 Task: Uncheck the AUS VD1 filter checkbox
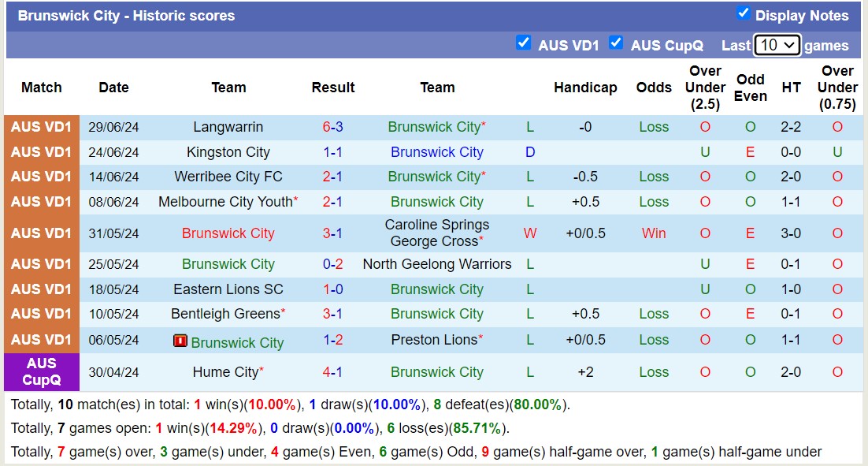524,43
